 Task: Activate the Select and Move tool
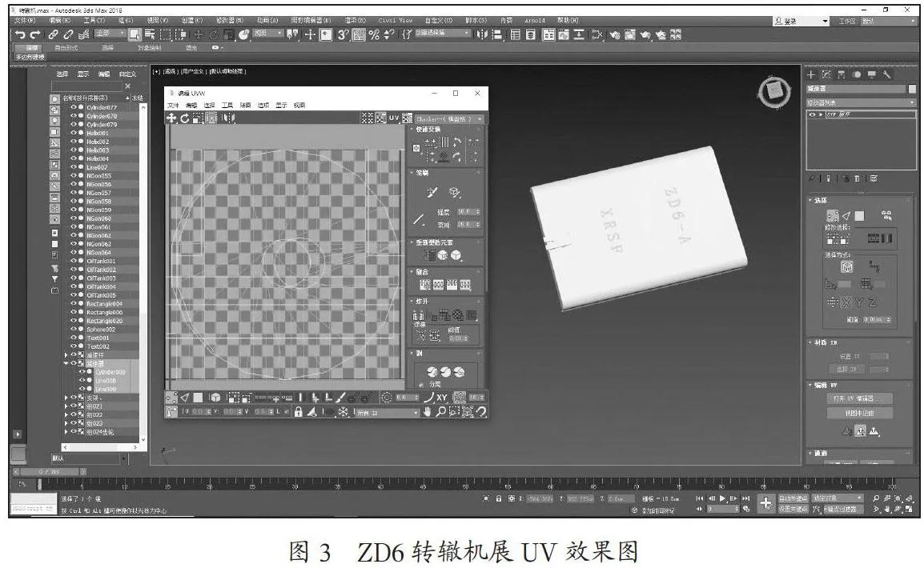[x=199, y=34]
